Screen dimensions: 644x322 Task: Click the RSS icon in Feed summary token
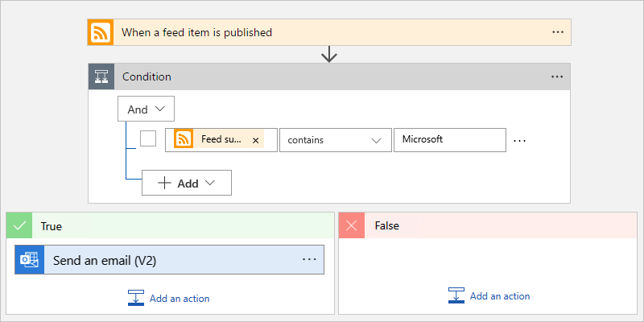pyautogui.click(x=184, y=139)
